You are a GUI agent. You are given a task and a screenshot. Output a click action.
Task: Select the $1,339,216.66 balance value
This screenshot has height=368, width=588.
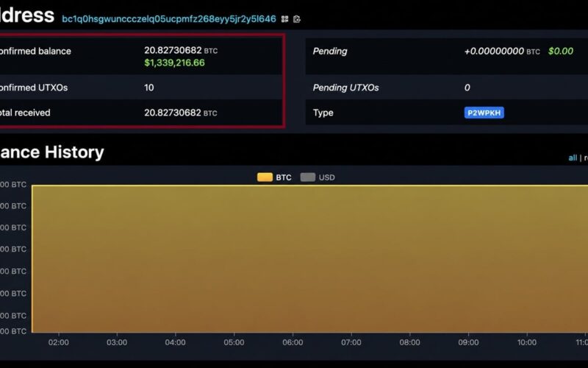[174, 63]
